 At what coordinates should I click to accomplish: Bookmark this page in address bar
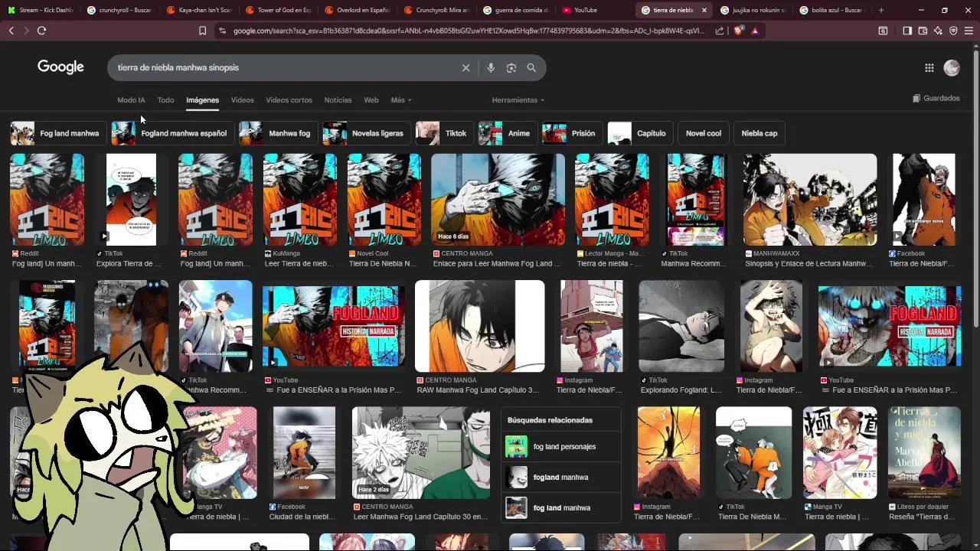[x=202, y=31]
